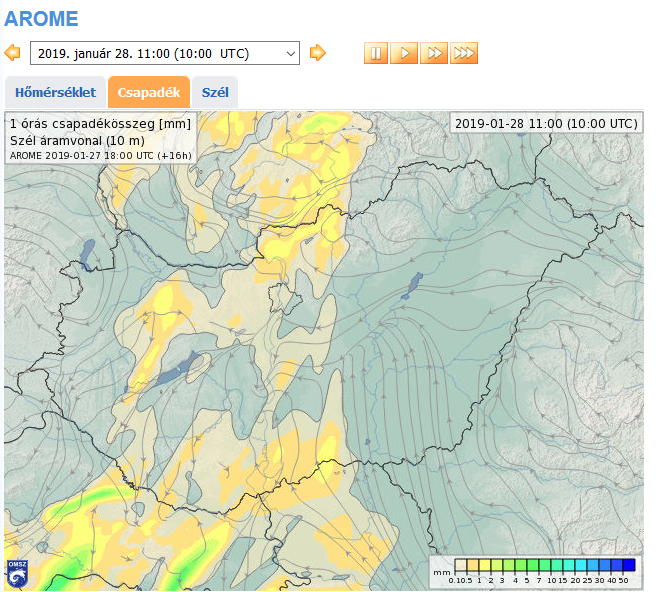
Task: Select the Csapadék tab
Action: coord(149,92)
